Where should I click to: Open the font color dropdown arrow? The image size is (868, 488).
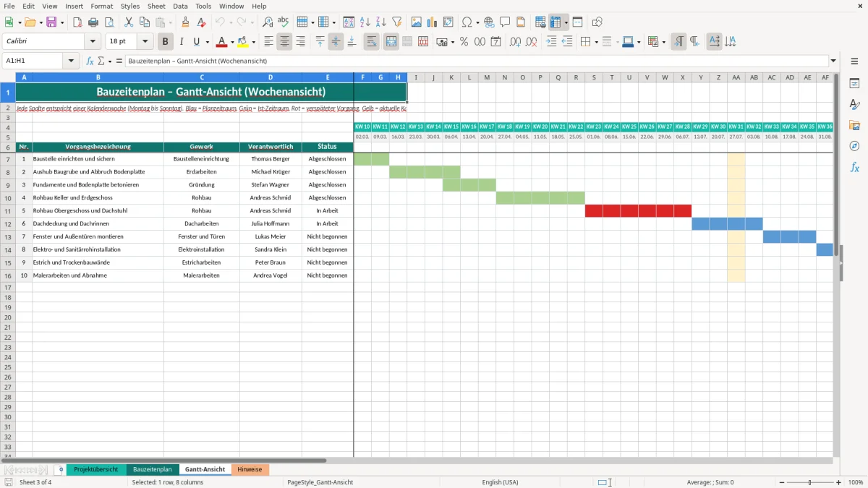coord(232,42)
